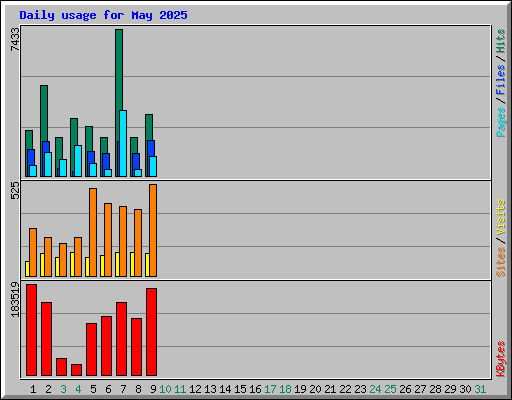The image size is (512, 400).
Task: Click the yellow visits bar for day 7
Action: [117, 264]
